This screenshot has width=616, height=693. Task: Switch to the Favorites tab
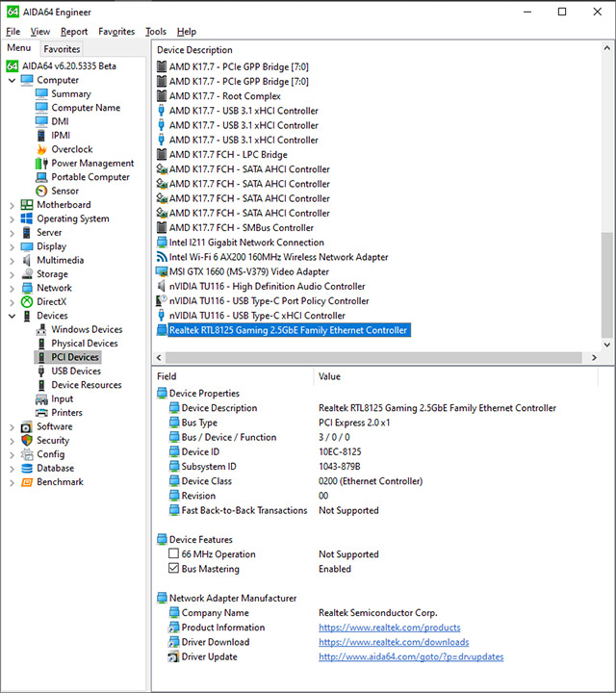(62, 49)
